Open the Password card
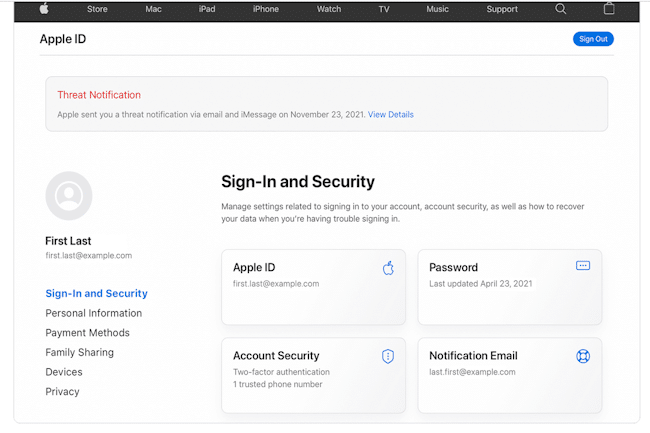Viewport: 650px width, 433px height. (509, 287)
